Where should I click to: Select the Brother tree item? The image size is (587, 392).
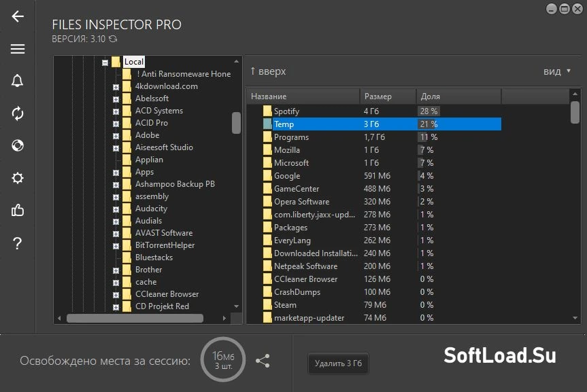(149, 270)
